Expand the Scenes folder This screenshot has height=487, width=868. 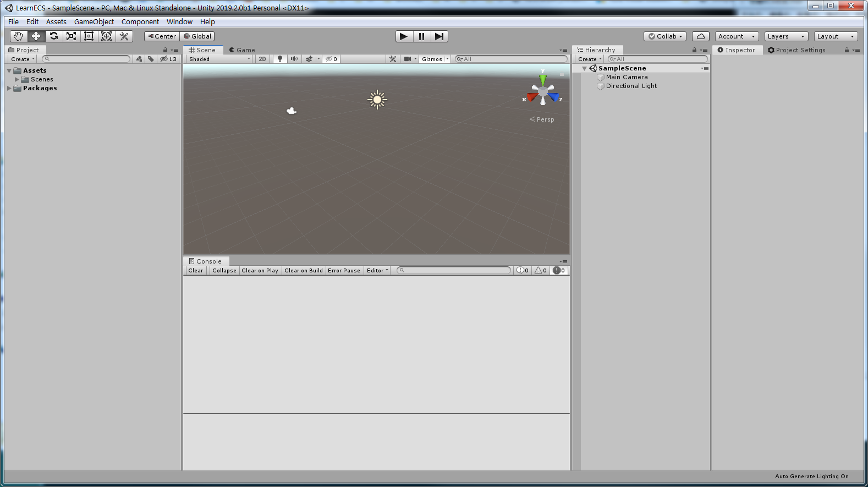pos(17,79)
